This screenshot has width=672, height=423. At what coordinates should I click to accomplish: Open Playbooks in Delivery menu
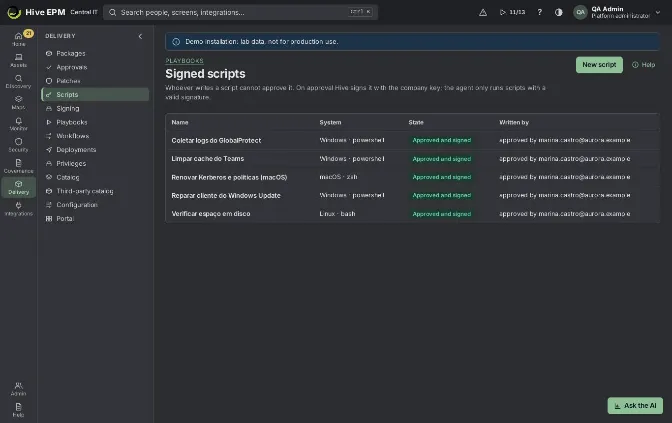coord(95,122)
